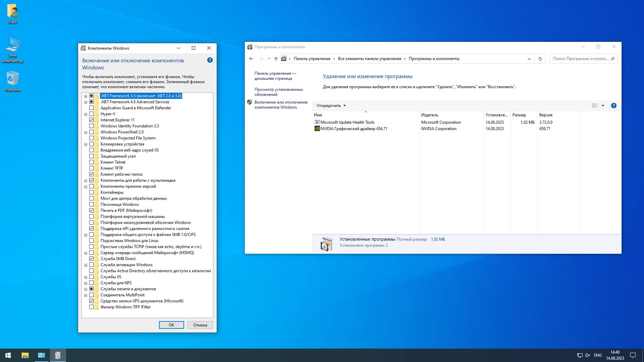Enable the Hyper-V checkbox
Image resolution: width=644 pixels, height=362 pixels.
click(x=91, y=114)
